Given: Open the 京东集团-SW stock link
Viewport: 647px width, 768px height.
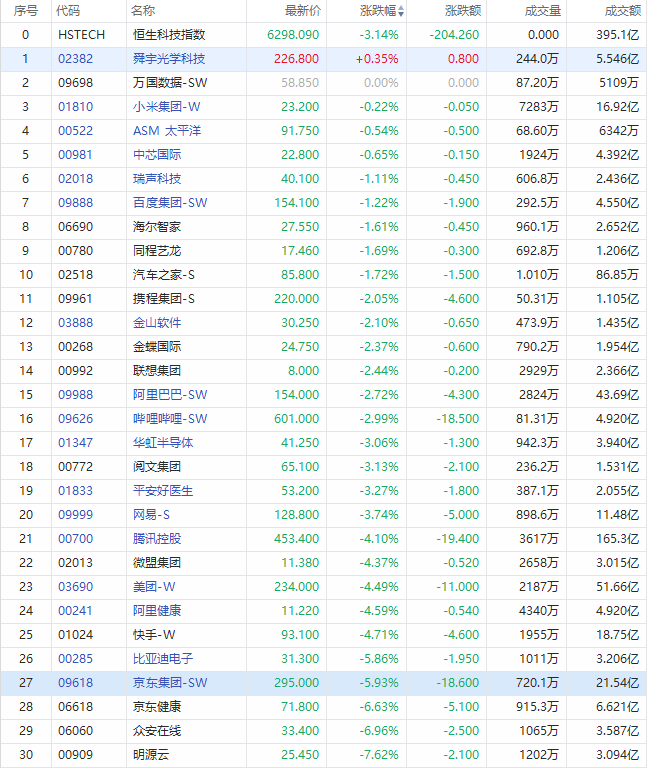Looking at the screenshot, I should (170, 683).
